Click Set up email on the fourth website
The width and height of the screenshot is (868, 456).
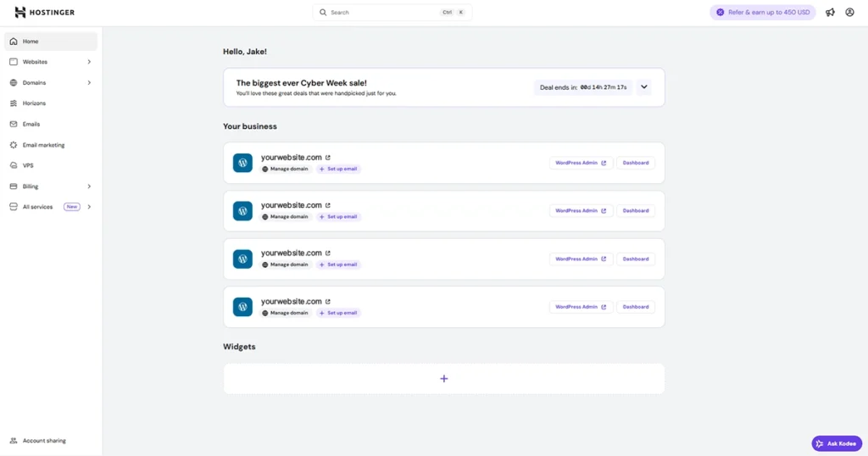[x=338, y=313]
